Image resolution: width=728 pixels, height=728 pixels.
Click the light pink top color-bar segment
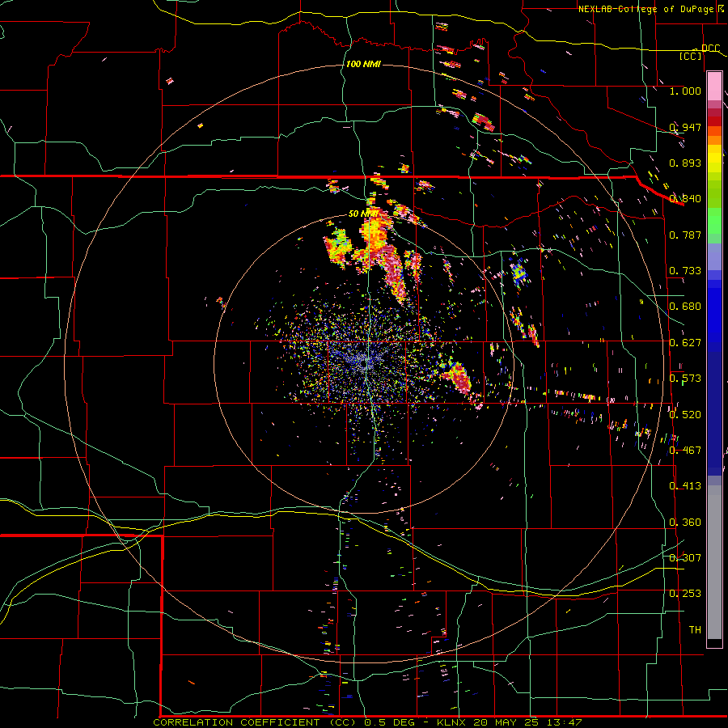click(714, 87)
